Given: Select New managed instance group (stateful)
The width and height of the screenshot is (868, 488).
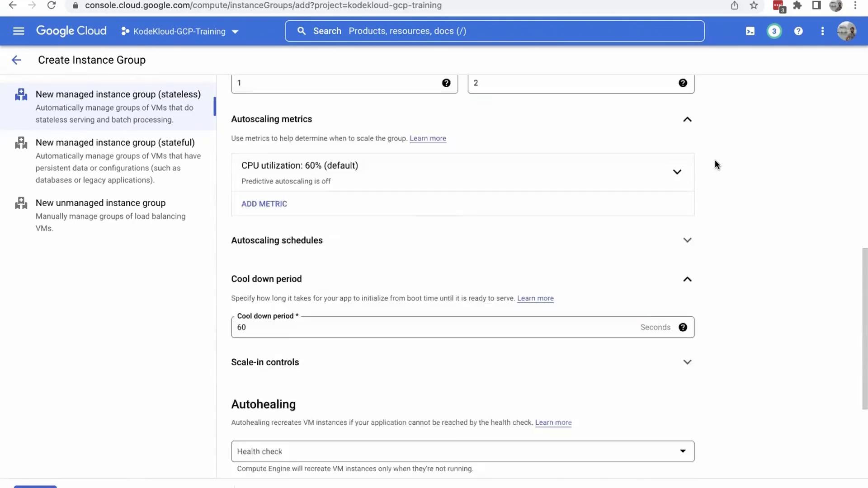Looking at the screenshot, I should [x=115, y=143].
